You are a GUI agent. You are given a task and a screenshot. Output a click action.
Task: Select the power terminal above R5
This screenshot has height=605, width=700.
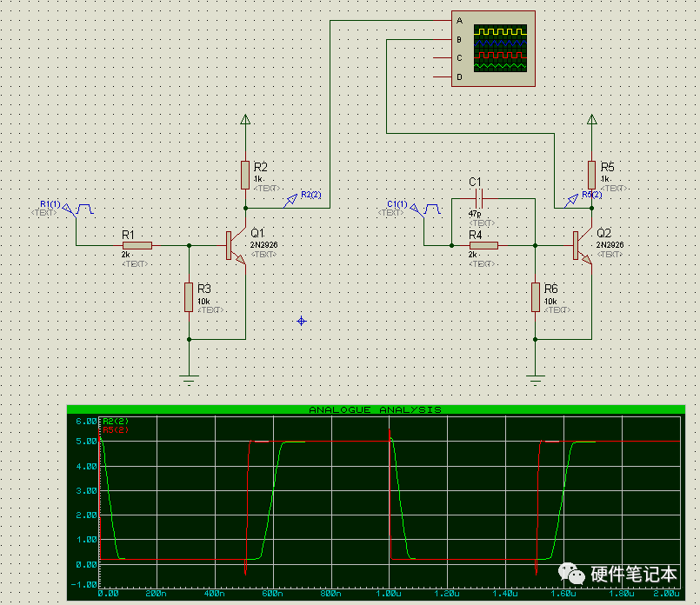(x=591, y=120)
